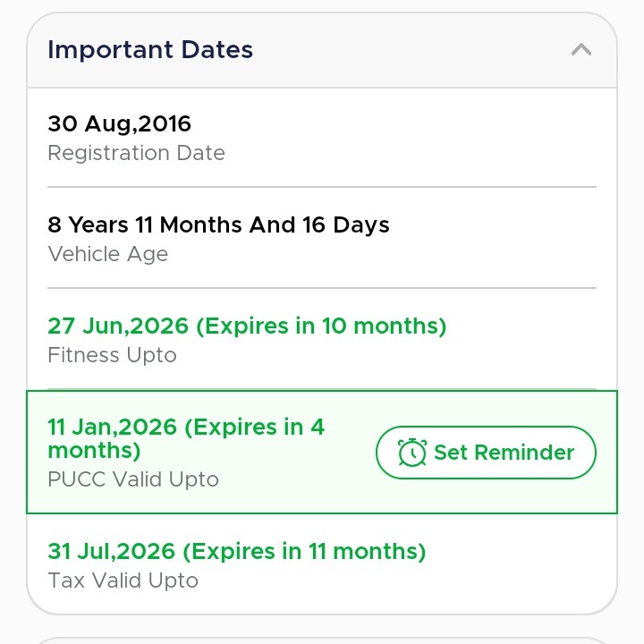This screenshot has width=644, height=644.
Task: Open the partially visible card at bottom
Action: pos(322,639)
